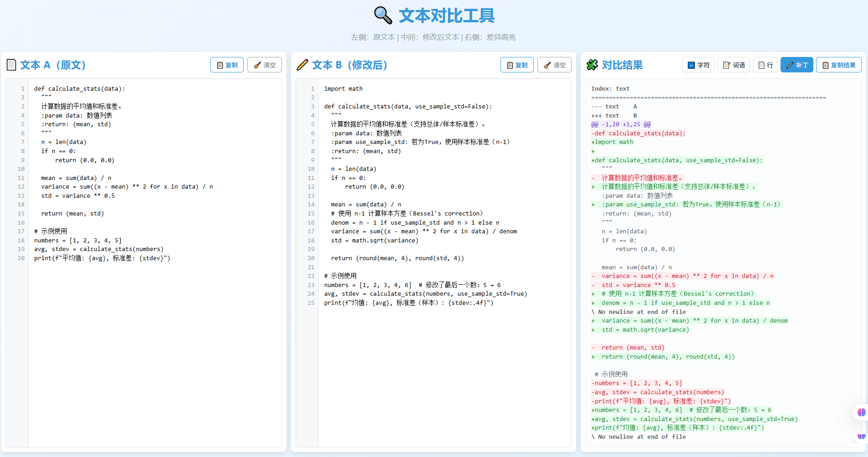Click the 文本 B（修改后）heading
Viewport: 868px width, 457px height.
[350, 65]
